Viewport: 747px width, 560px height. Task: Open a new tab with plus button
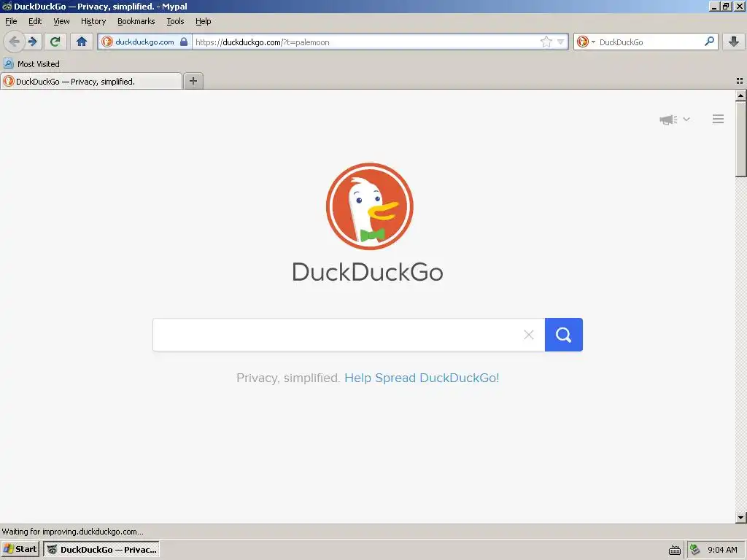pos(193,81)
